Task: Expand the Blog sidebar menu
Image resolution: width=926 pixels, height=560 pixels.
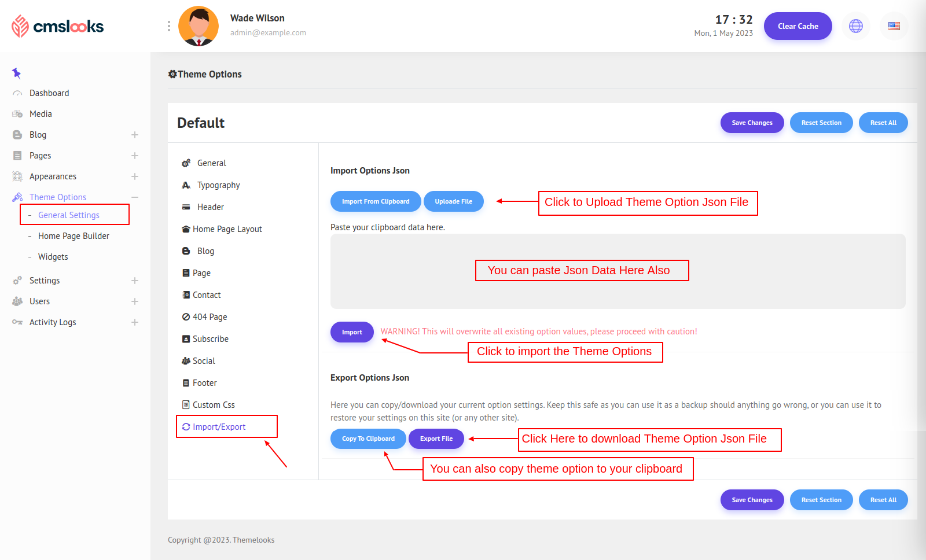Action: (x=135, y=135)
